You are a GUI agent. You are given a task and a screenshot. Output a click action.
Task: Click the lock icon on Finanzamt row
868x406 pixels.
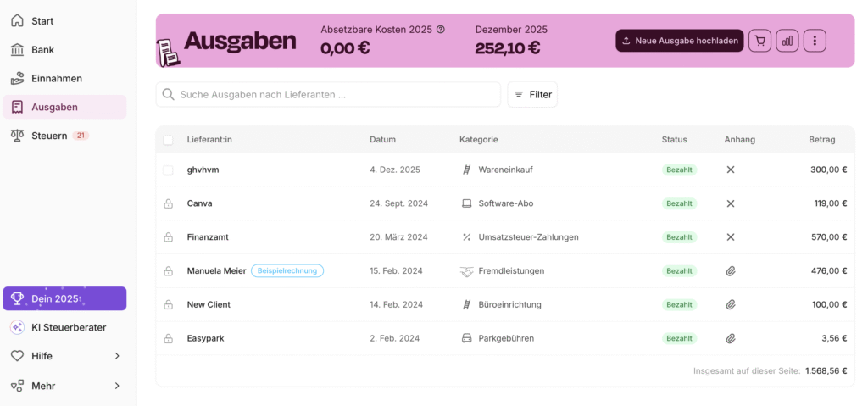[168, 237]
